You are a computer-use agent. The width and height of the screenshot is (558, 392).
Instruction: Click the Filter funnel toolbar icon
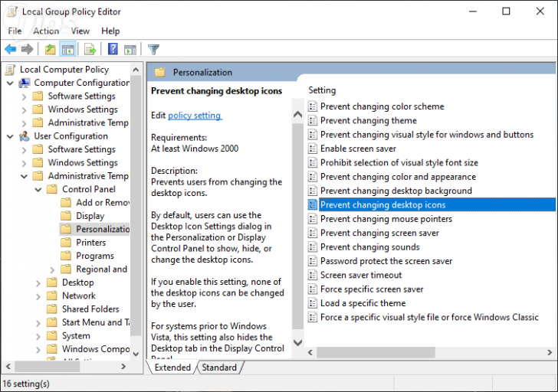tap(153, 50)
